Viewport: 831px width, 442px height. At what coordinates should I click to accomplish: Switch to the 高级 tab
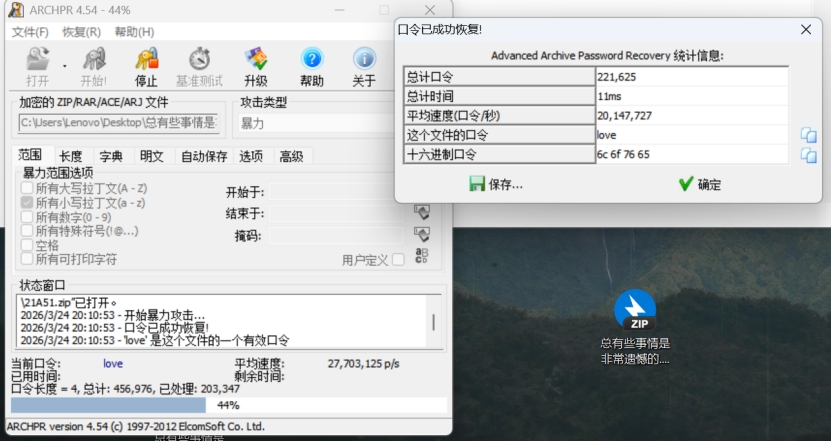pos(291,156)
